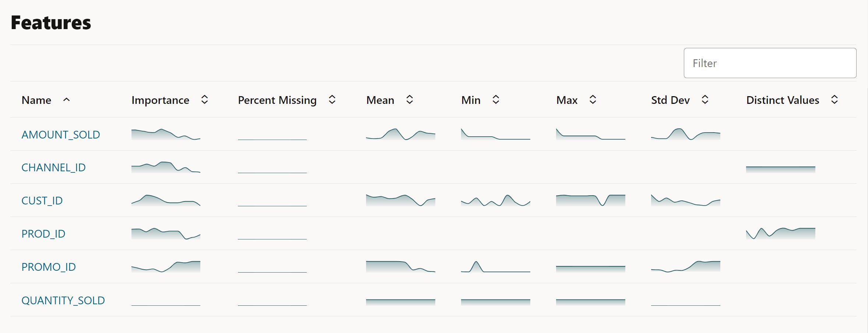Click Distinct Values sort arrows
The image size is (868, 333).
834,100
